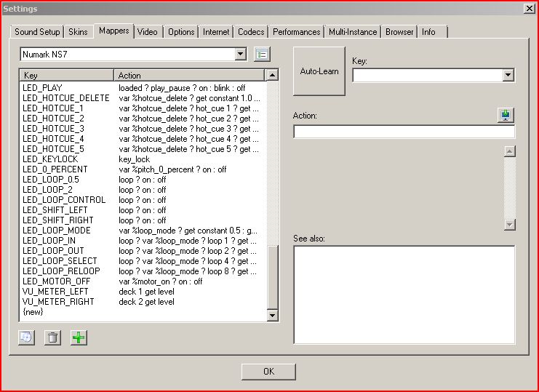Go to the Codecs tab
Viewport: 539px width, 392px height.
click(x=251, y=32)
